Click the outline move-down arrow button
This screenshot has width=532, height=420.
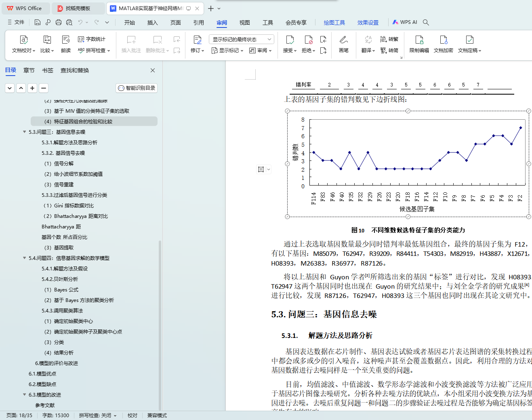(10, 88)
